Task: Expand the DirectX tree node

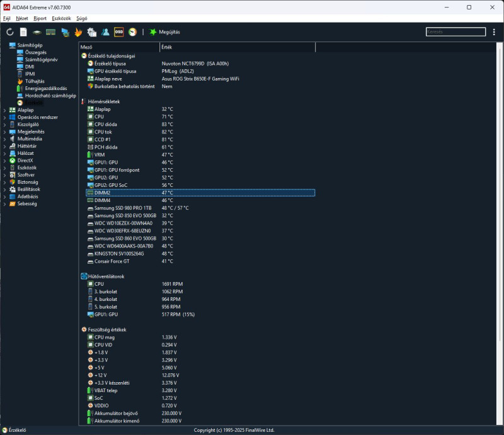Action: tap(4, 161)
